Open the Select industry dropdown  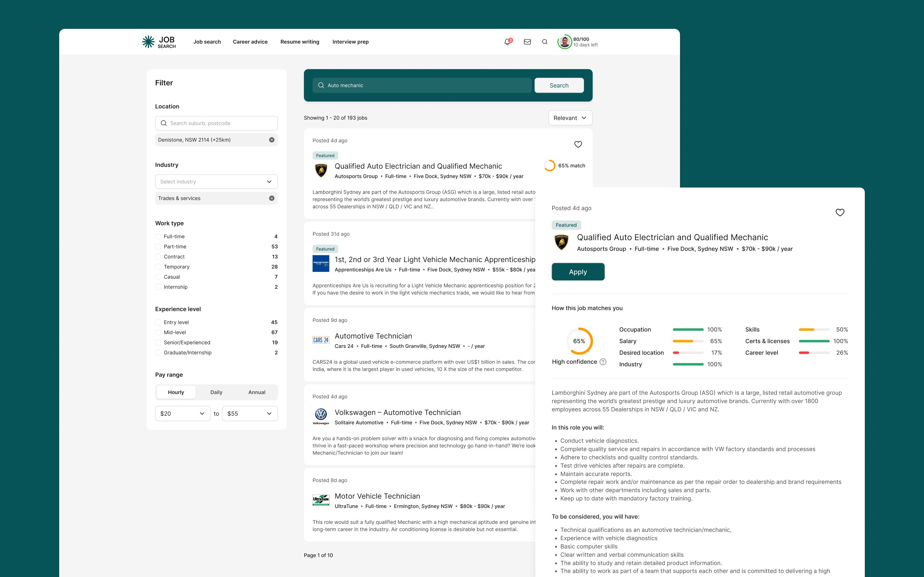[x=216, y=181]
